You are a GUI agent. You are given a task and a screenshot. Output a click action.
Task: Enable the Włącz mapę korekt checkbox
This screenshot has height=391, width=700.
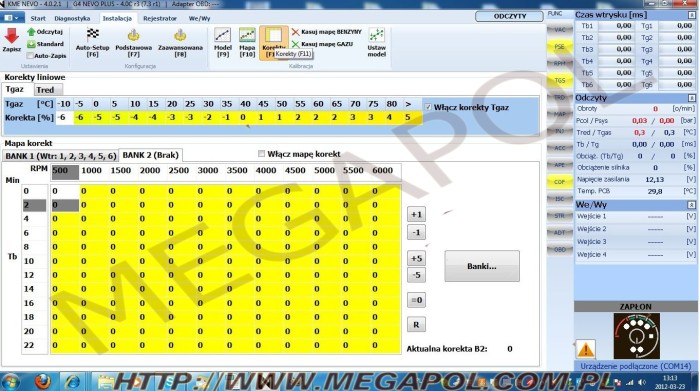tap(261, 154)
